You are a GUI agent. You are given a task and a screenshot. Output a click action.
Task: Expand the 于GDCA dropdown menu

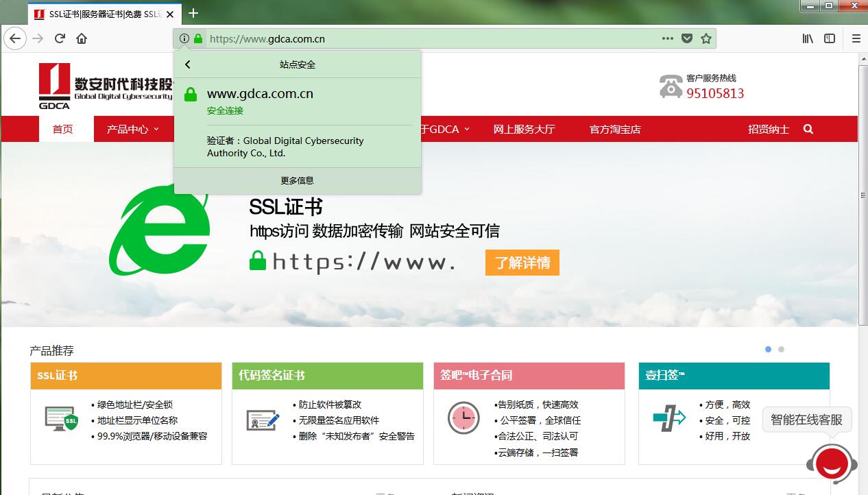click(444, 129)
